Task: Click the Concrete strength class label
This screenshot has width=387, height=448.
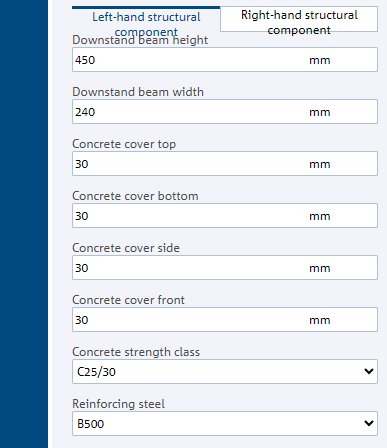Action: pos(136,352)
